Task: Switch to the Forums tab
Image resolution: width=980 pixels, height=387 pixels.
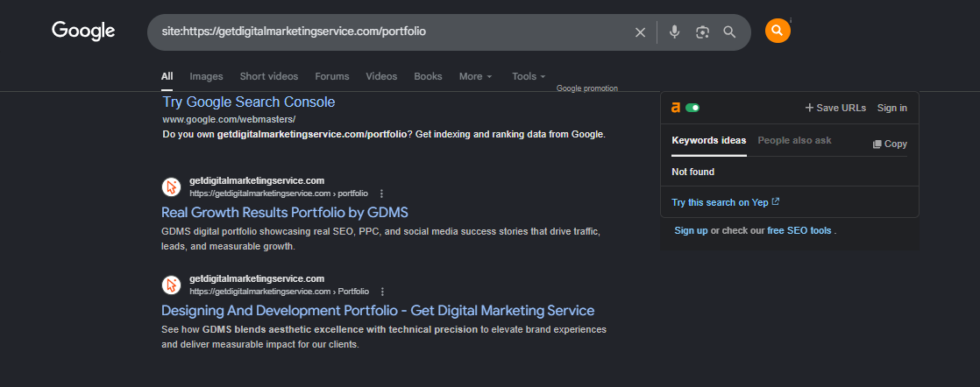Action: click(332, 76)
